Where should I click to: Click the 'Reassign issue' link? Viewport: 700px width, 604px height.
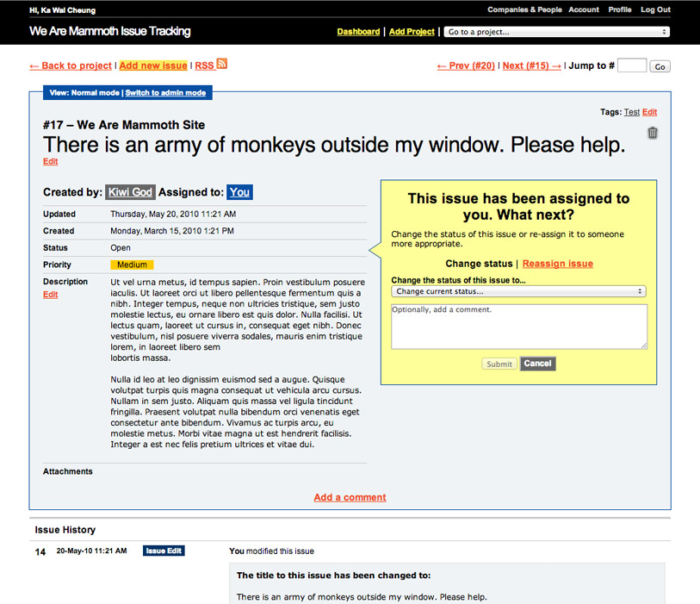point(557,264)
